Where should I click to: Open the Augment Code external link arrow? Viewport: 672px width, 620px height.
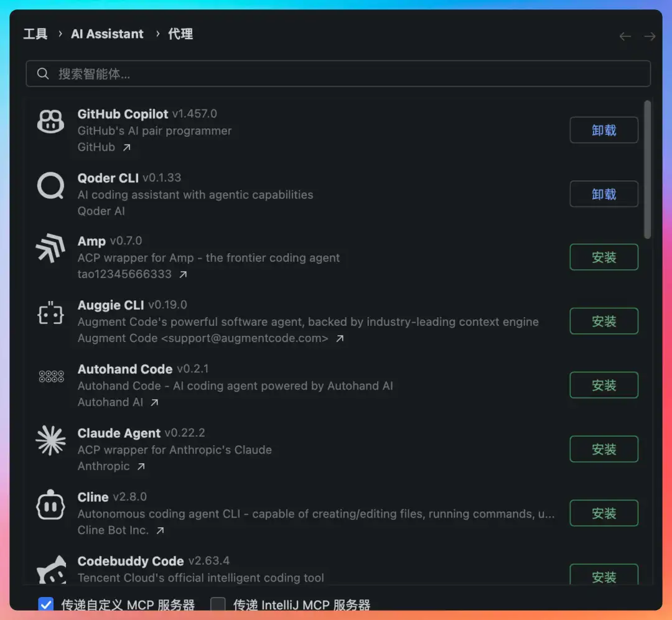point(340,338)
